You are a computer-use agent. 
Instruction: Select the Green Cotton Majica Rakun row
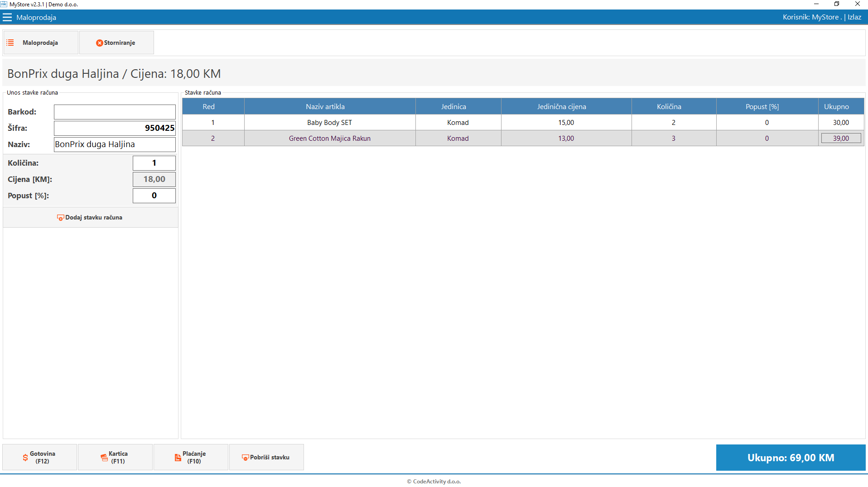[523, 138]
